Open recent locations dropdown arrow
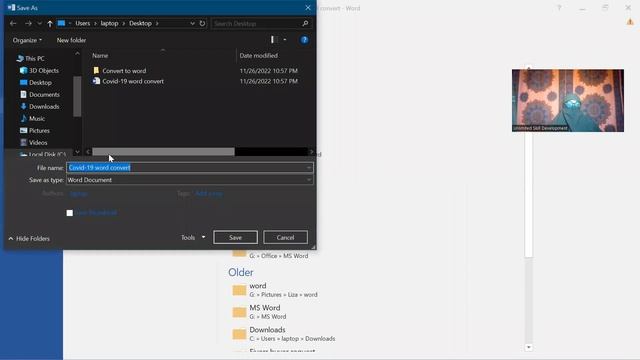640x360 pixels. tap(40, 24)
